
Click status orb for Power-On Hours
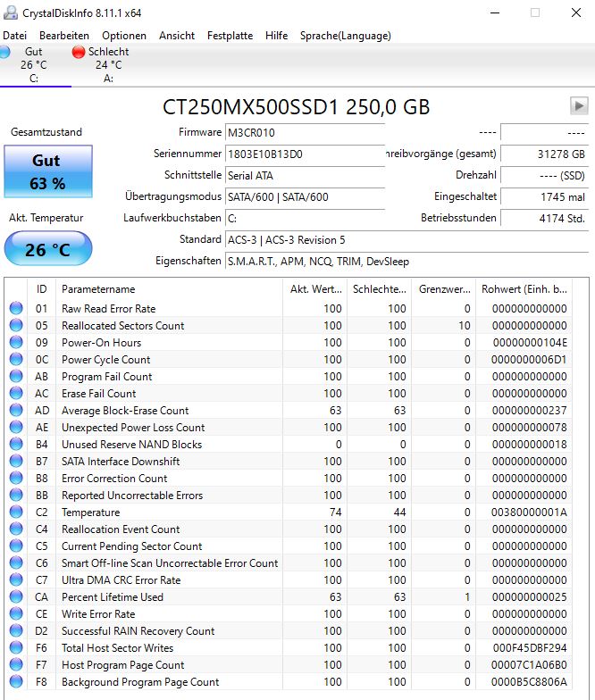pos(16,342)
